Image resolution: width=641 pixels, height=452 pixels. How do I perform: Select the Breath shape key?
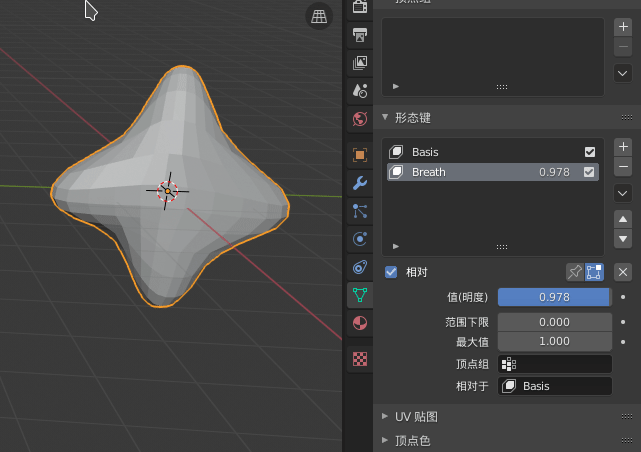[493, 172]
